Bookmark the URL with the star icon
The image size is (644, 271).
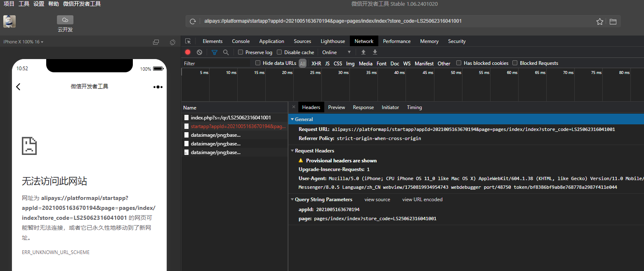point(599,21)
